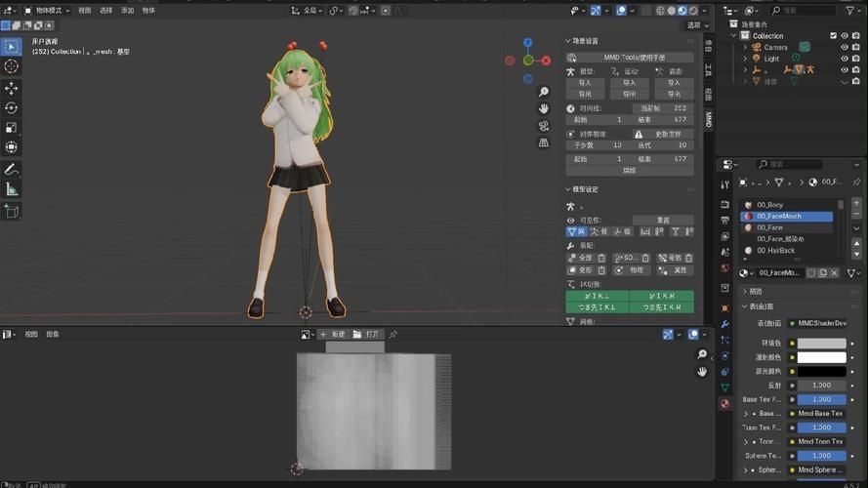Open the object mode dropdown

coord(48,11)
